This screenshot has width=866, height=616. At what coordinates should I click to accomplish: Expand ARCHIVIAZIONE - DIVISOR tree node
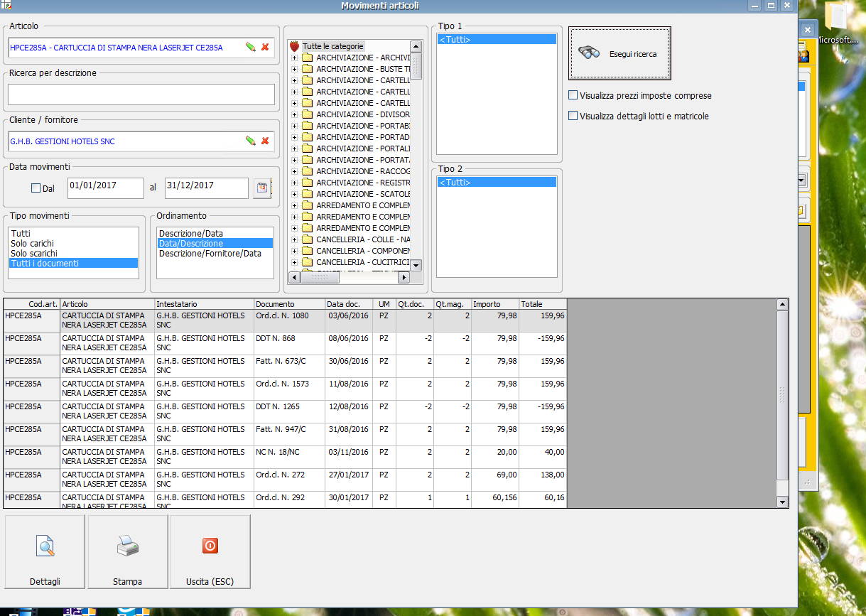pos(294,114)
